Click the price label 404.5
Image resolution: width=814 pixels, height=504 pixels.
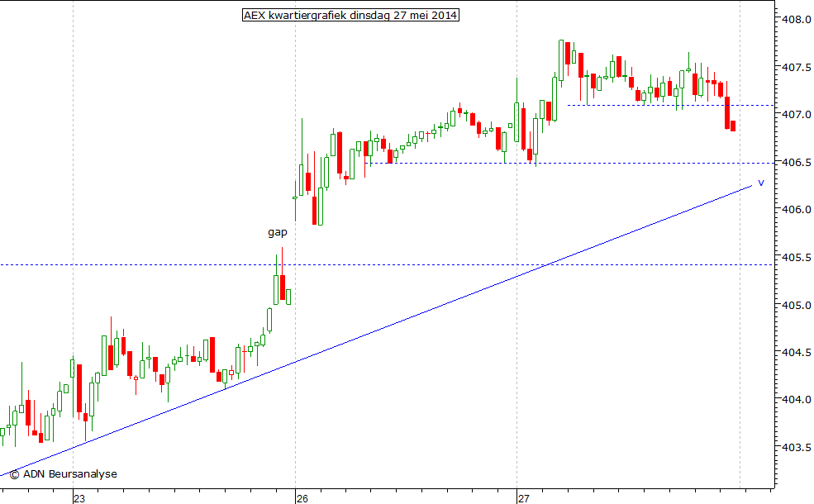coord(797,353)
